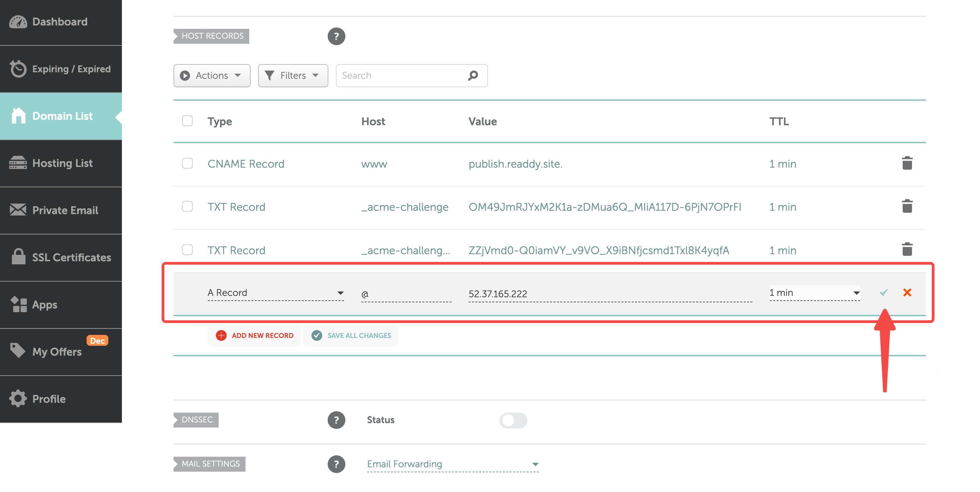Tick the CNAME Record checkbox

[187, 164]
